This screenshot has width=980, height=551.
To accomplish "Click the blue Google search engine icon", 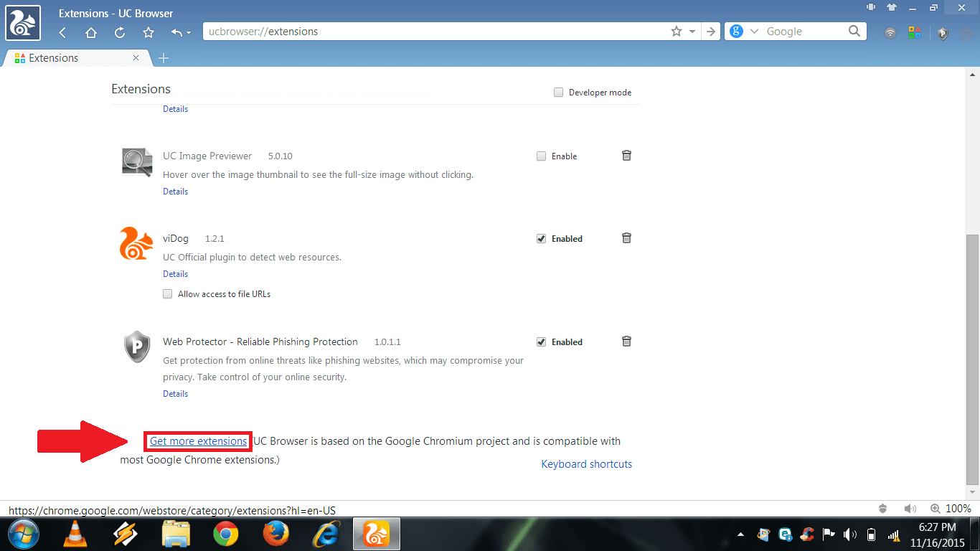I will tap(736, 32).
